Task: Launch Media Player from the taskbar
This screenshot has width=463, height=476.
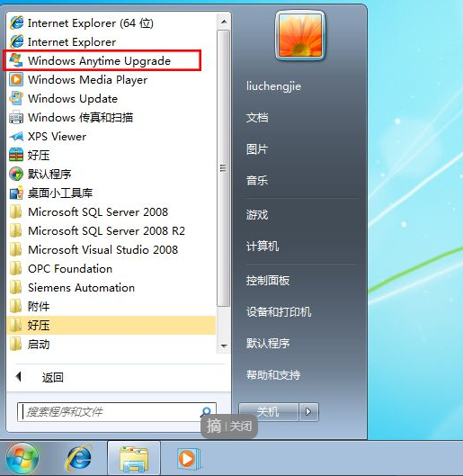Action: 188,458
